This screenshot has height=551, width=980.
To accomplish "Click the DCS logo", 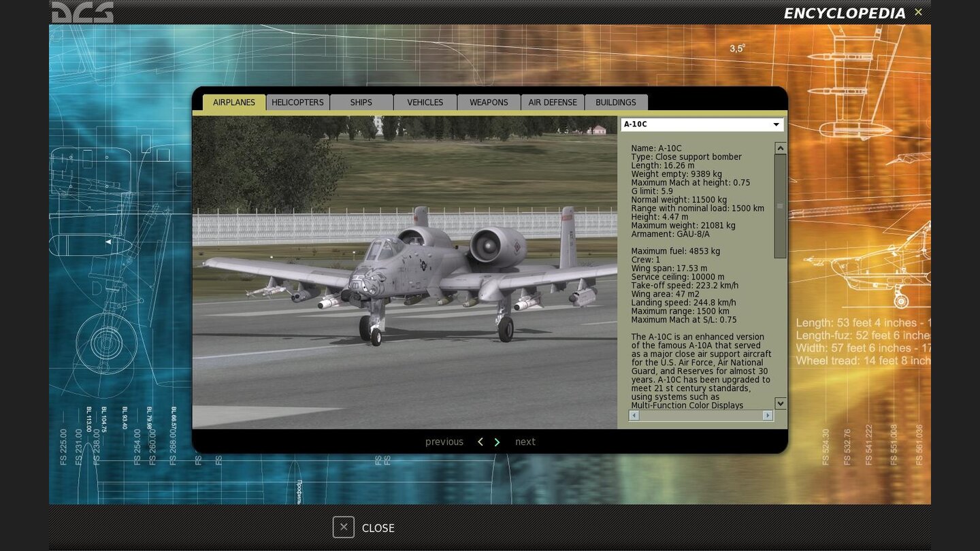I will pyautogui.click(x=82, y=12).
